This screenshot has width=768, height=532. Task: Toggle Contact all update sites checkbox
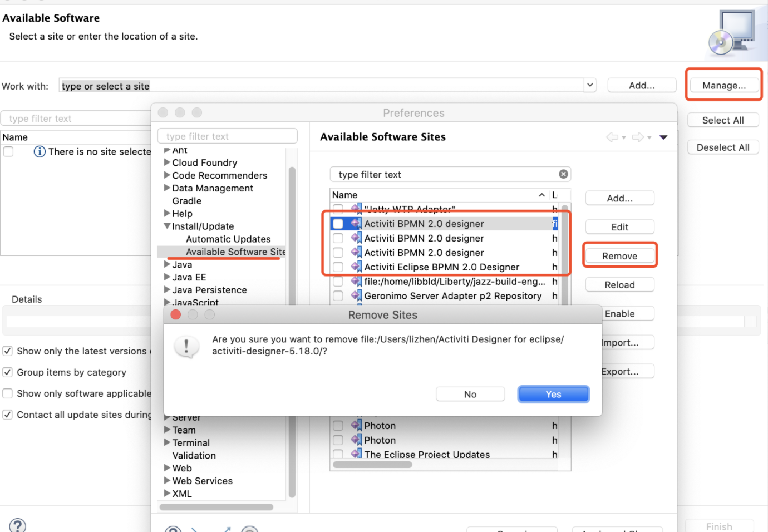[8, 415]
